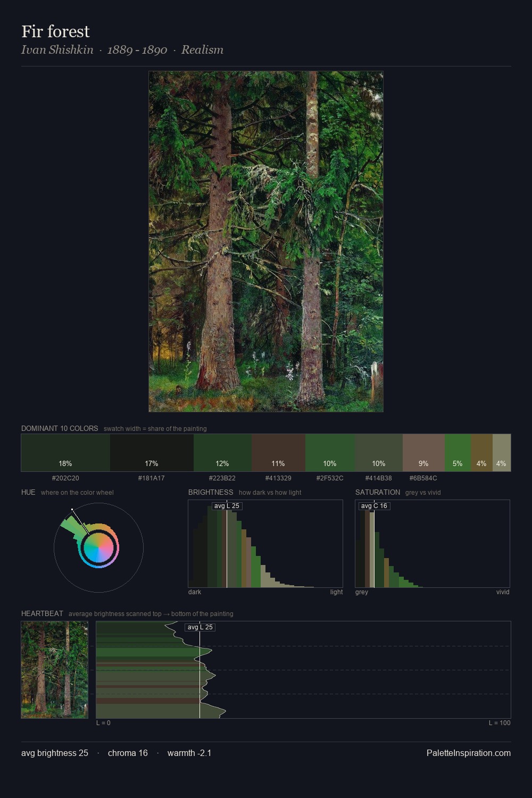Click the small painting thumbnail beside Heartbeat chart
Viewport: 532px width, 798px height.
(55, 670)
